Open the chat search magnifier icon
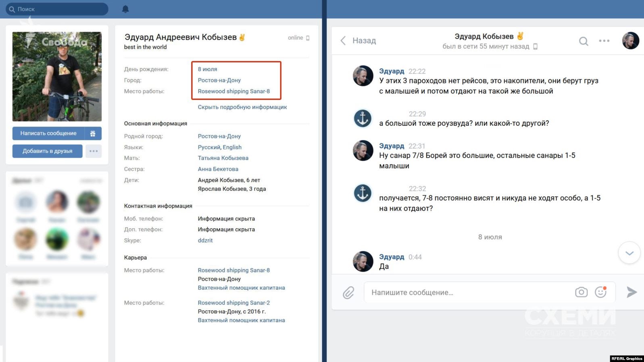The image size is (644, 362). pos(583,41)
